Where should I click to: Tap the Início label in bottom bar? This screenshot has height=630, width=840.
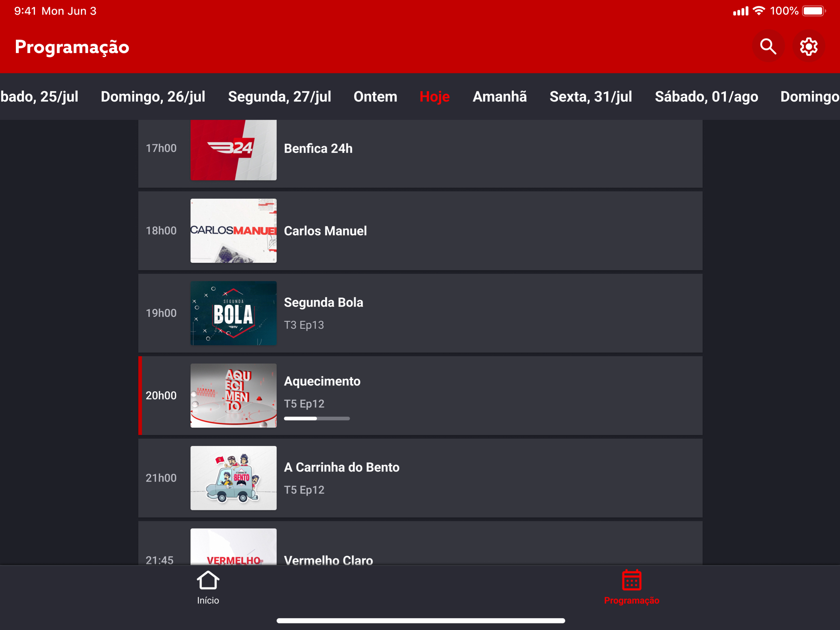pos(208,600)
